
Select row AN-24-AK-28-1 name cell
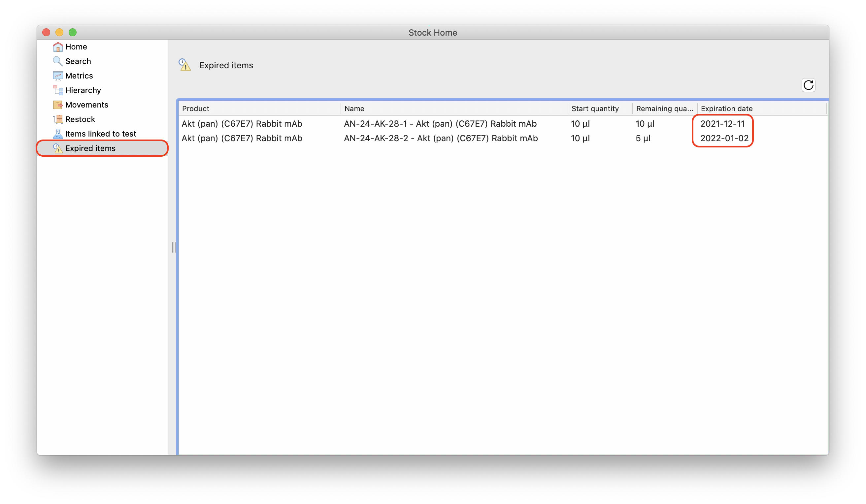[440, 124]
